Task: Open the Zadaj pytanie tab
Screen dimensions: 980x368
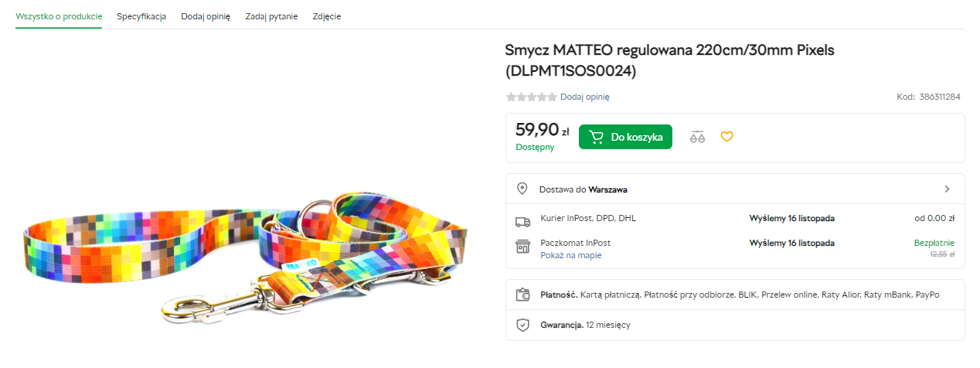Action: coord(271,16)
